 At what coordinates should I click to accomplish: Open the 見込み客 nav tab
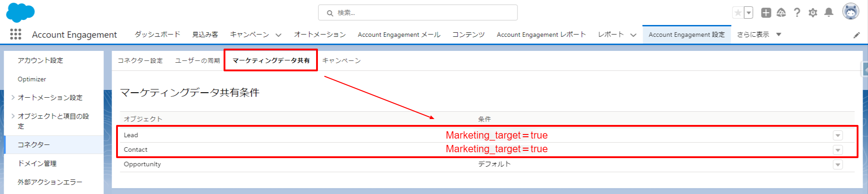point(205,35)
